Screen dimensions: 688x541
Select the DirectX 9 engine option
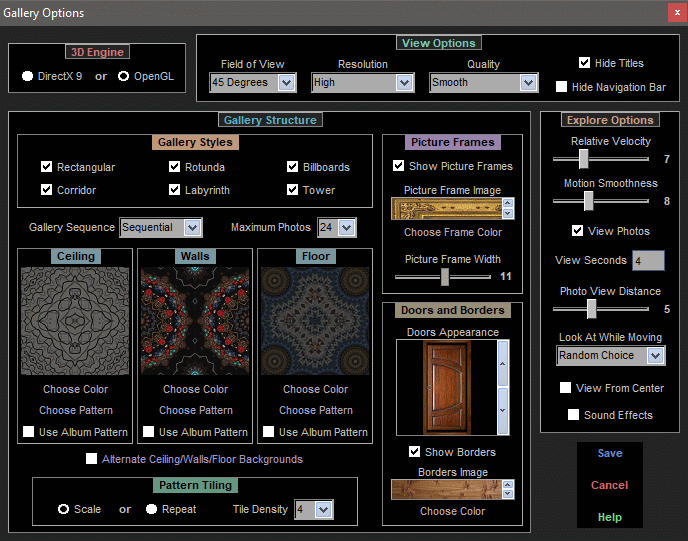(x=28, y=76)
